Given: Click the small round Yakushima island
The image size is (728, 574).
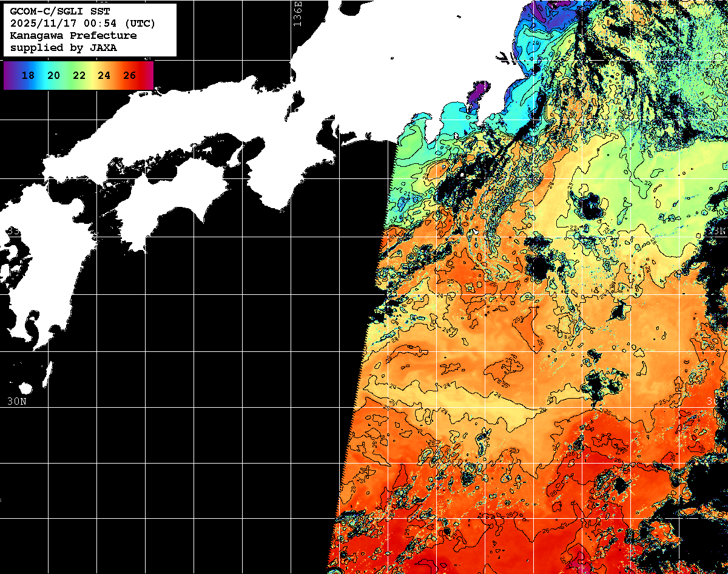Looking at the screenshot, I should (x=25, y=388).
